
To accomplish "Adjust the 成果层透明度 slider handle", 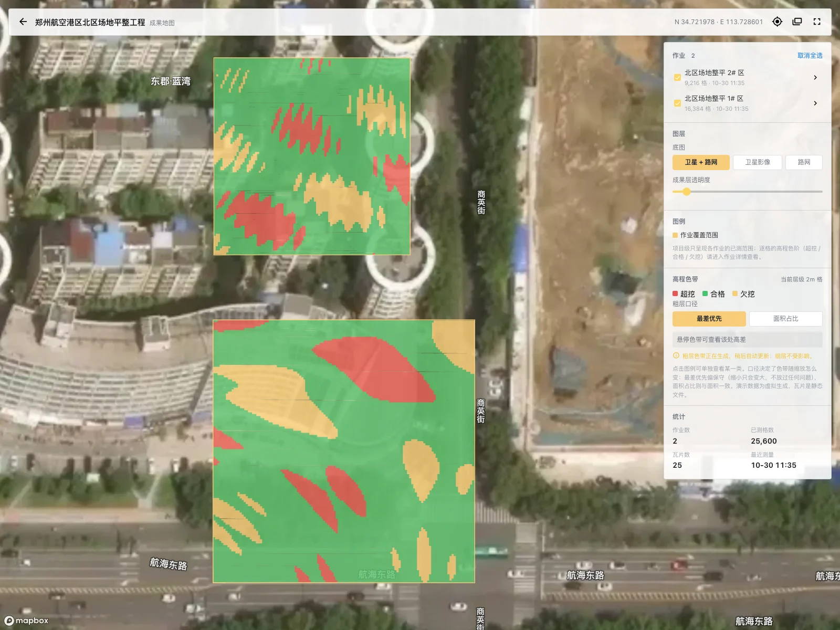I will point(686,192).
